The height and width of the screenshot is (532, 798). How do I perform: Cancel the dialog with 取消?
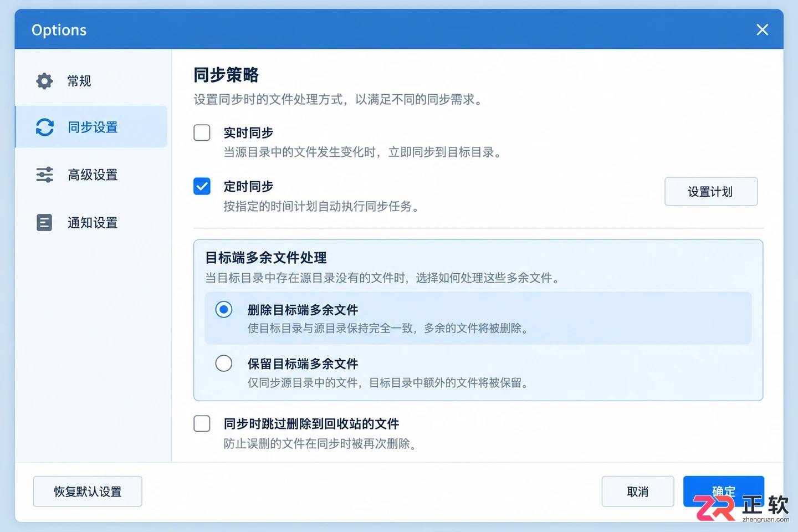638,492
